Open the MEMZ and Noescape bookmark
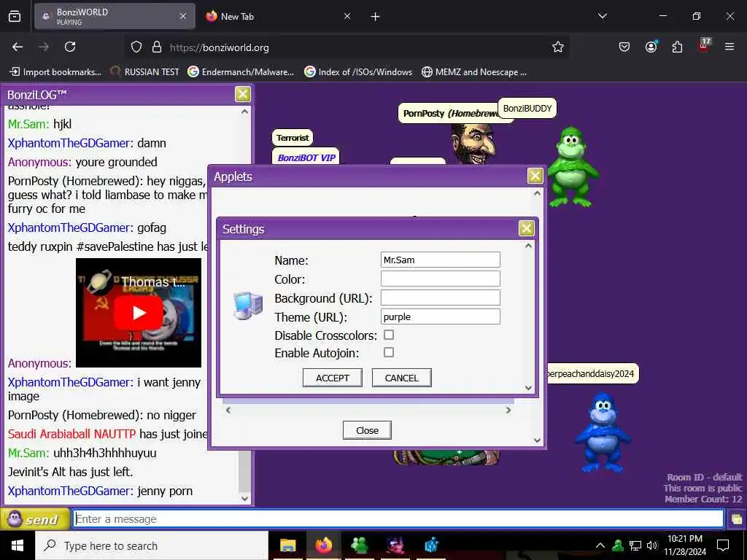The image size is (747, 560). 474,72
